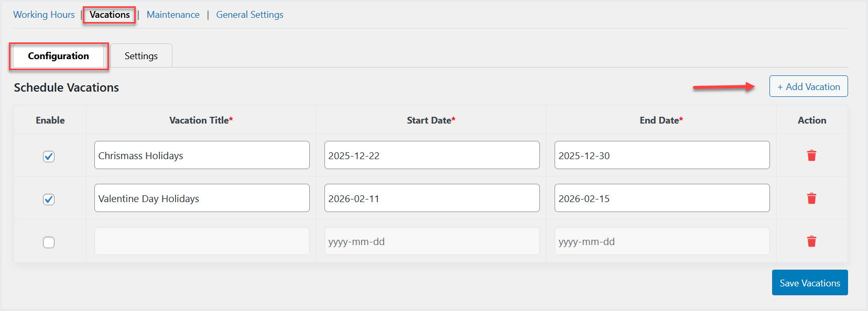The height and width of the screenshot is (311, 868).
Task: Go to General Settings
Action: pos(249,15)
